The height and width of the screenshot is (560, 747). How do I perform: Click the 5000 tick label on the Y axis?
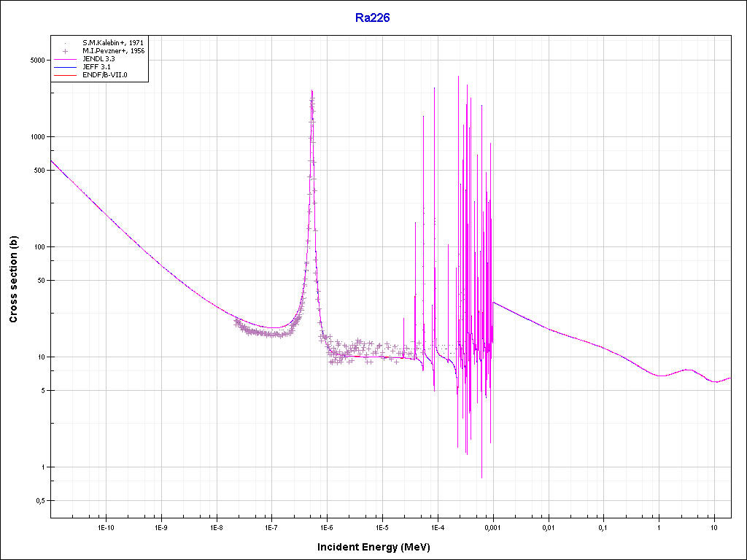[x=38, y=60]
